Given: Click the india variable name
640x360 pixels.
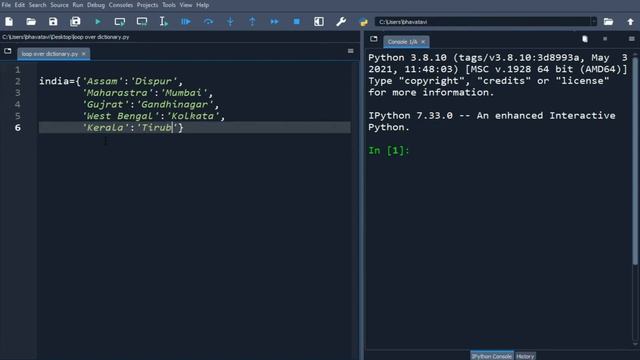Looking at the screenshot, I should point(54,81).
